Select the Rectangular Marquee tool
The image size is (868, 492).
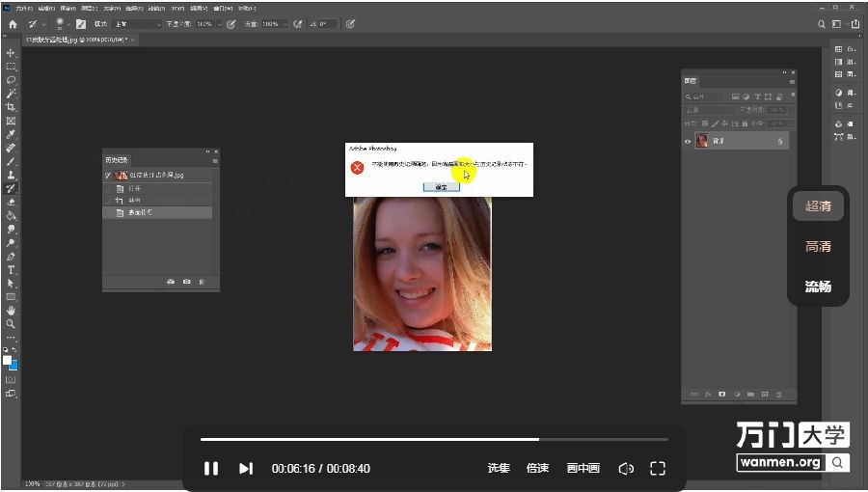point(11,67)
